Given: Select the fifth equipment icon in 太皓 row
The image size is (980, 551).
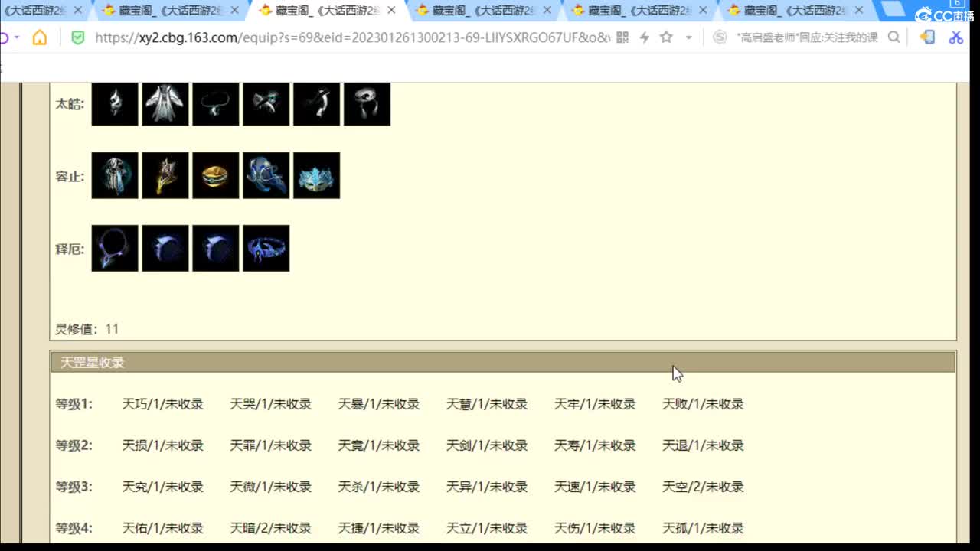Looking at the screenshot, I should click(317, 104).
